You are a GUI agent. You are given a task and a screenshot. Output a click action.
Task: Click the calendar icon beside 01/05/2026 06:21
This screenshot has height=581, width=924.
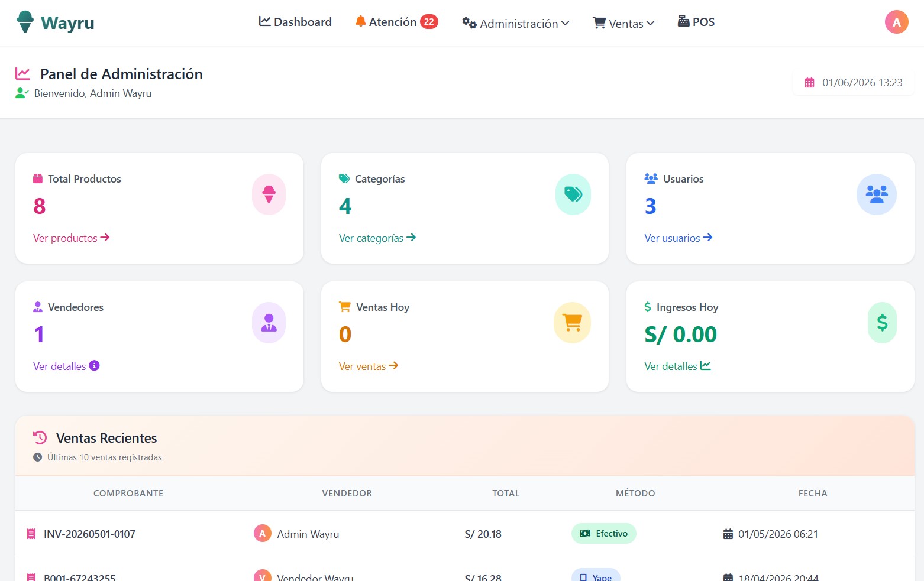click(x=728, y=534)
